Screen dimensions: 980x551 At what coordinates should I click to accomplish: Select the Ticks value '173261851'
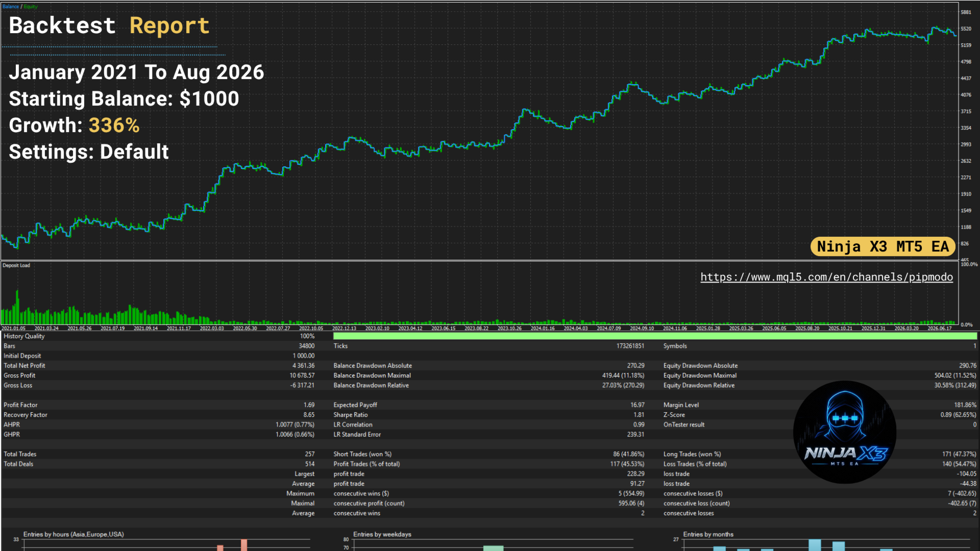tap(630, 346)
